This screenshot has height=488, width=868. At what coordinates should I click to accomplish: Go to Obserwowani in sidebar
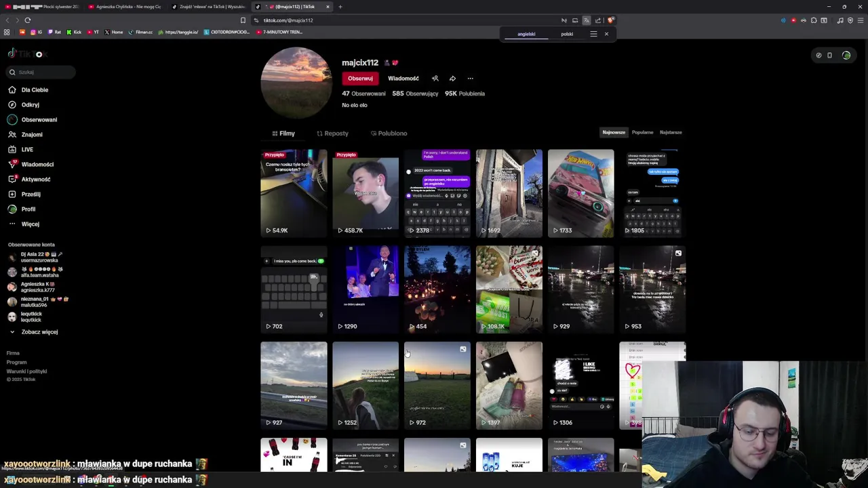[x=33, y=119]
